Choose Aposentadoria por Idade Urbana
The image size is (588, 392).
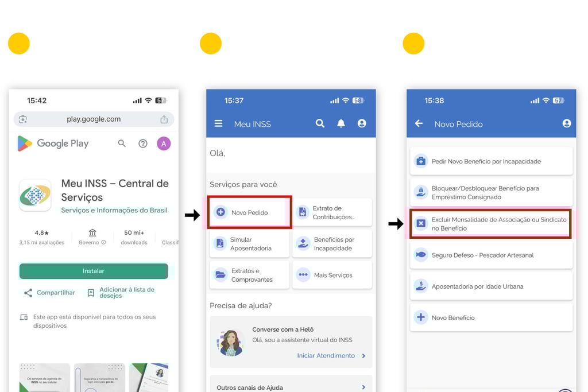point(492,286)
